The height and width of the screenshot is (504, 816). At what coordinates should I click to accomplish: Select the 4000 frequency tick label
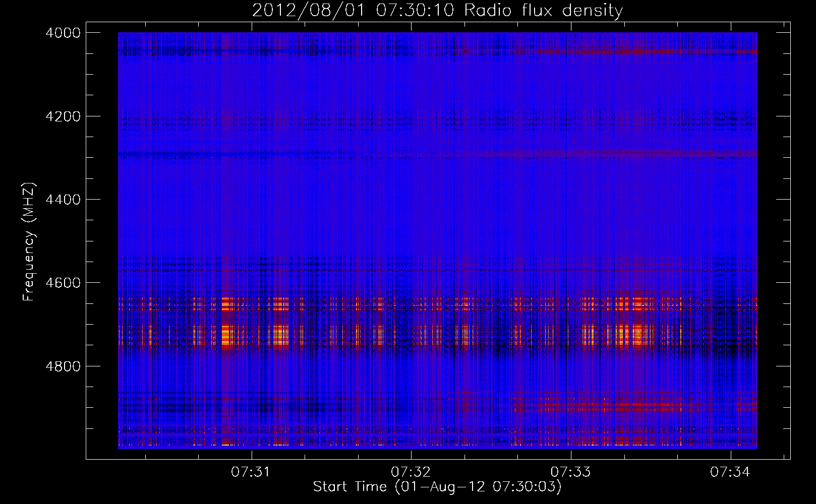pyautogui.click(x=63, y=33)
